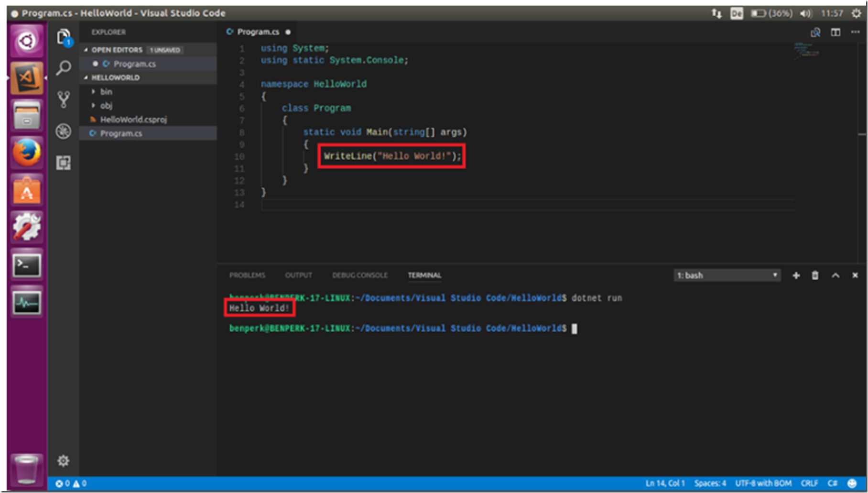Click Spaces: 4 indentation setting
868x493 pixels.
click(x=710, y=483)
